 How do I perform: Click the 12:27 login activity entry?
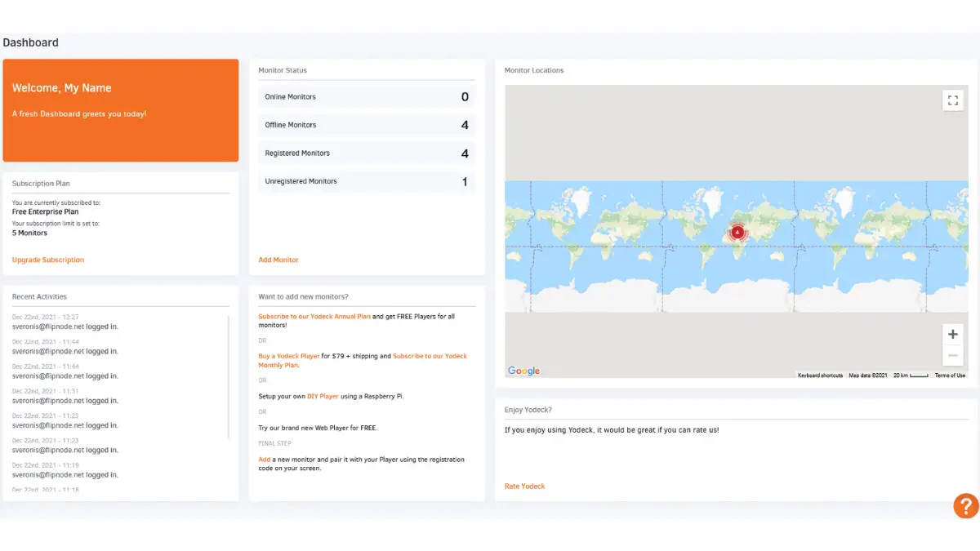point(65,322)
